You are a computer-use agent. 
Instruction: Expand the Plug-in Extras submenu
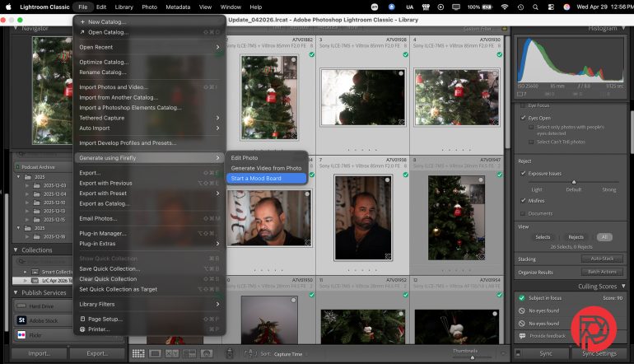point(149,244)
